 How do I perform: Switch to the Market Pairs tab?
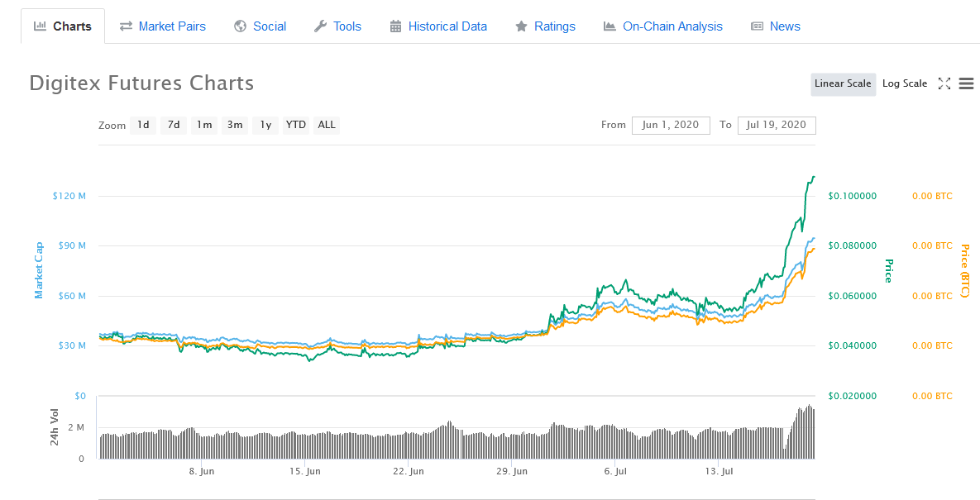(162, 26)
